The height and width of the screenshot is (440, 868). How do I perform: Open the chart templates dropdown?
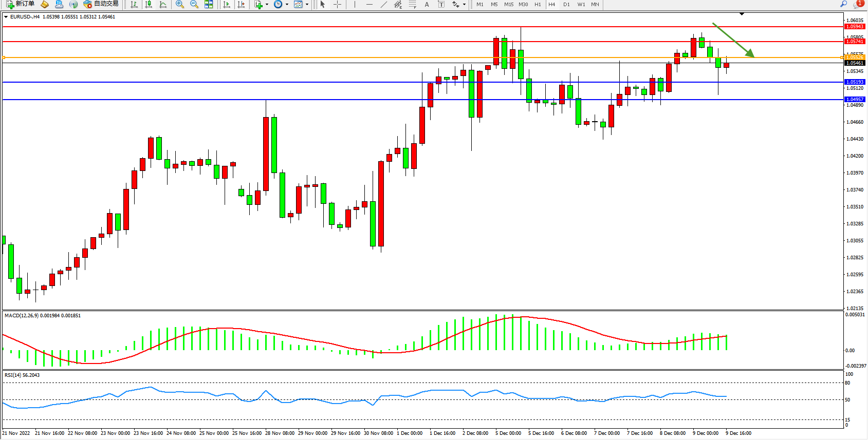pos(307,4)
